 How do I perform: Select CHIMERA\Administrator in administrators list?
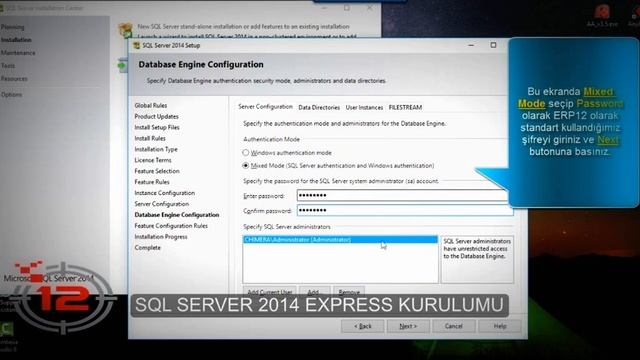340,240
